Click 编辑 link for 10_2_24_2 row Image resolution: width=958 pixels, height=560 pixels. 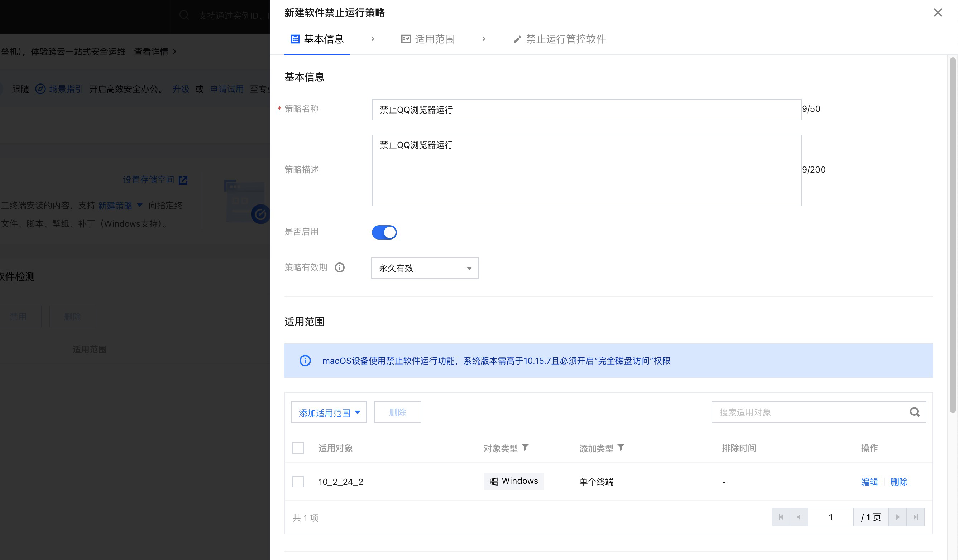(x=870, y=482)
